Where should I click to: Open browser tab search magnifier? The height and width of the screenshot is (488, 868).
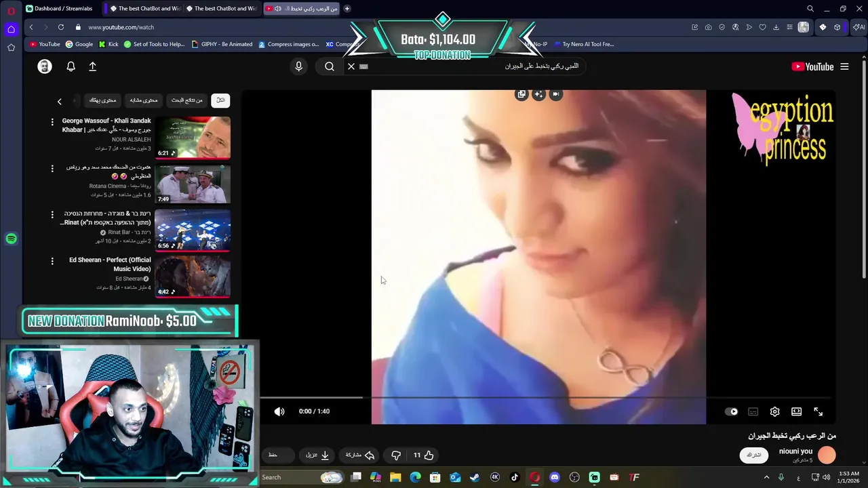click(810, 9)
